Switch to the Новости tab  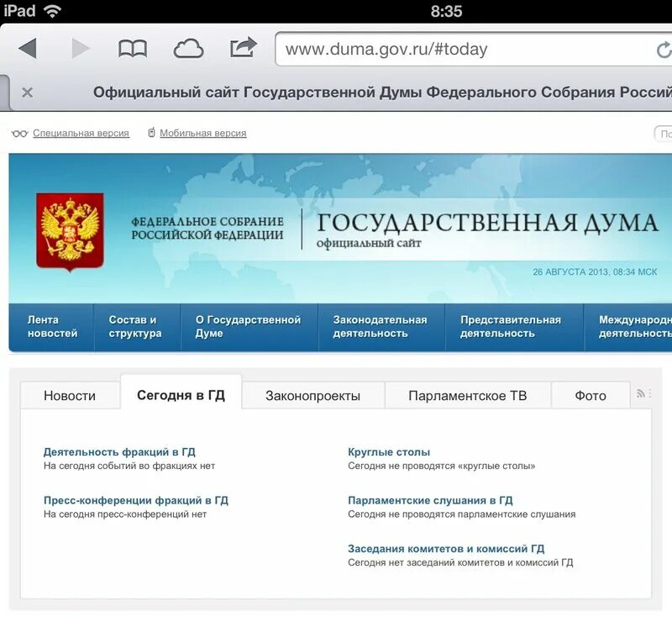pyautogui.click(x=70, y=395)
